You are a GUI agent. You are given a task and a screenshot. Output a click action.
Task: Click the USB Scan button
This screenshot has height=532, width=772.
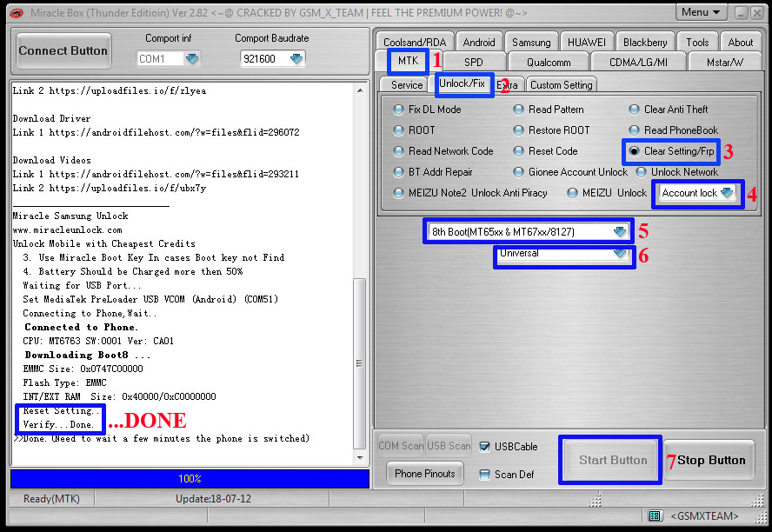449,445
